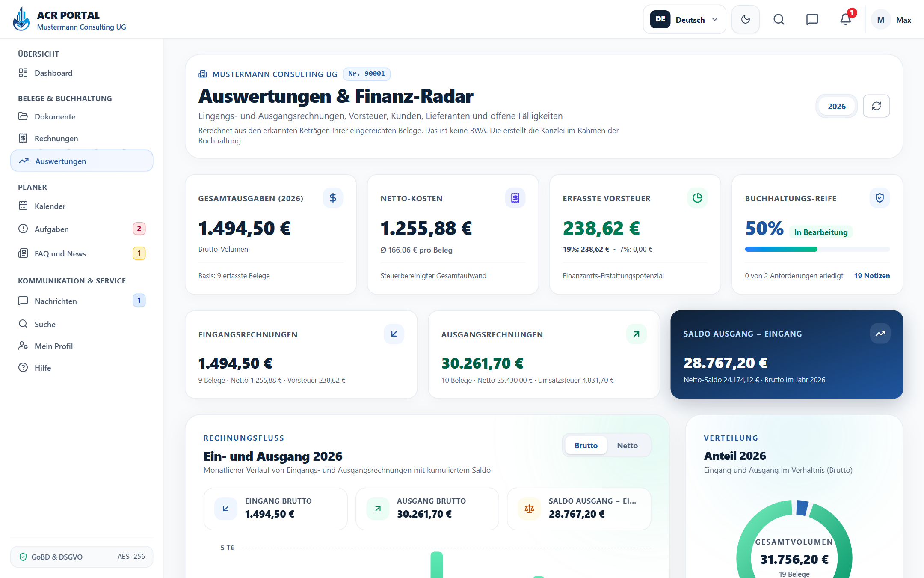Viewport: 924px width, 578px height.
Task: Open the notifications bell
Action: (x=846, y=20)
